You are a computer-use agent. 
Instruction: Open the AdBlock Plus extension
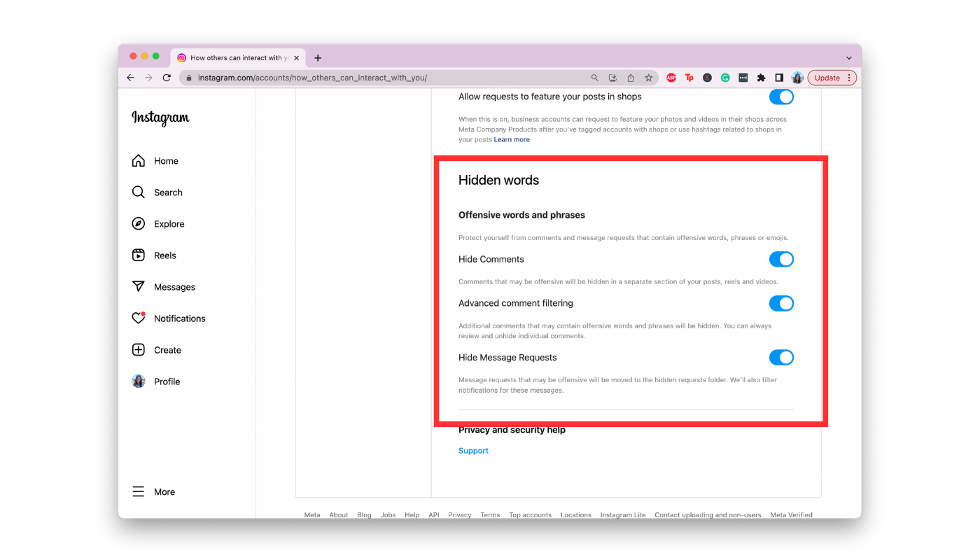pos(671,78)
